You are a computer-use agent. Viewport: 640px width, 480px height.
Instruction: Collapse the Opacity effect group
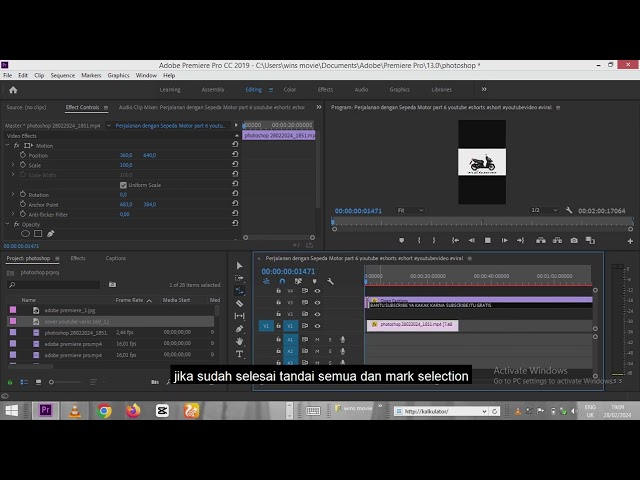(x=7, y=224)
